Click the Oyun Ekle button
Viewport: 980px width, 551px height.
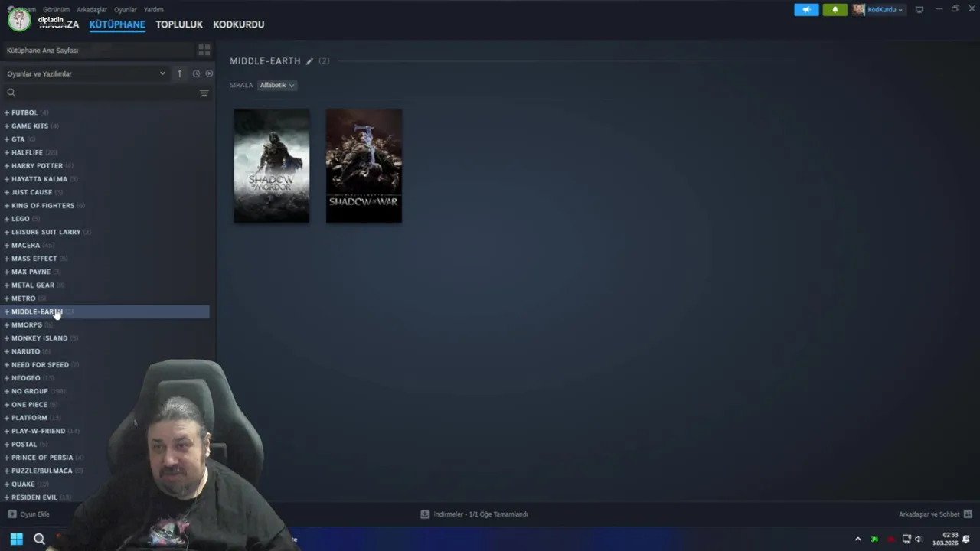click(28, 514)
